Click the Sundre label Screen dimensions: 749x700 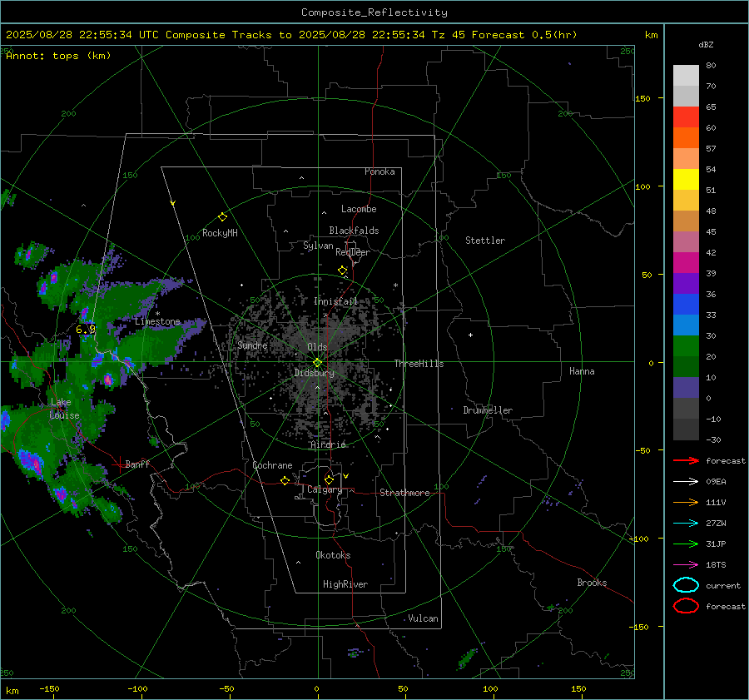pyautogui.click(x=252, y=345)
